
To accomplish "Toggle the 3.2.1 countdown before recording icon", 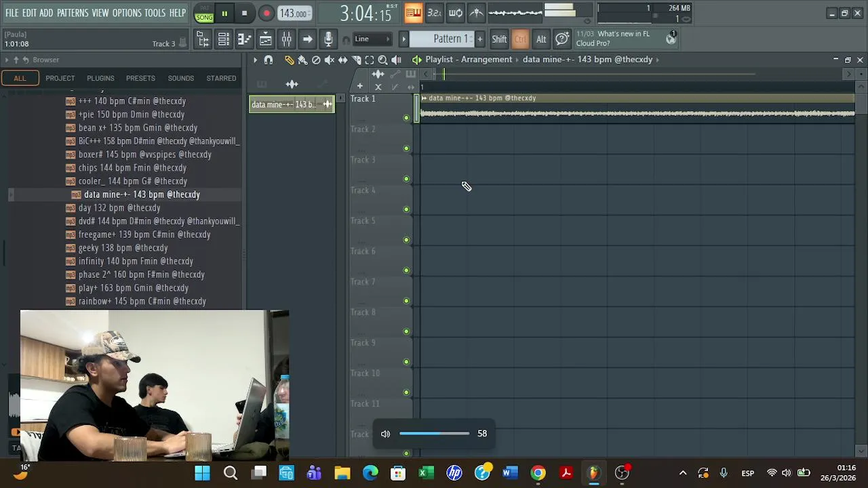I will [435, 12].
